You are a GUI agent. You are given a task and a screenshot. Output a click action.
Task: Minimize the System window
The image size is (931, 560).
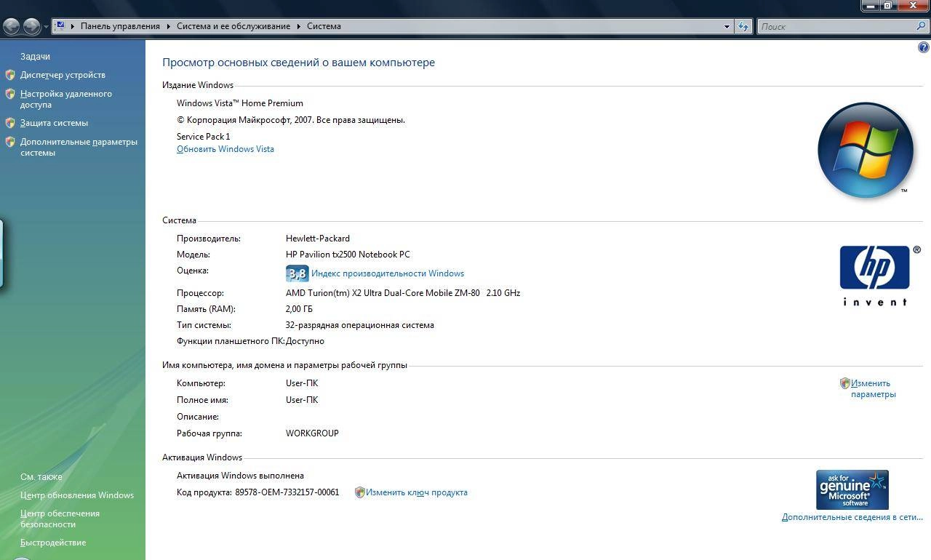tap(871, 6)
